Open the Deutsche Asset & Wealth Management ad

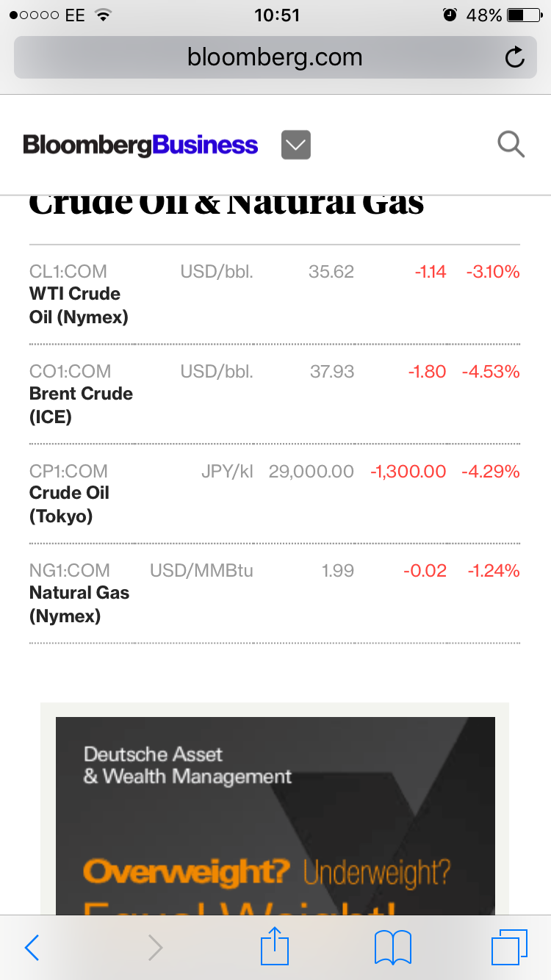coord(275,808)
